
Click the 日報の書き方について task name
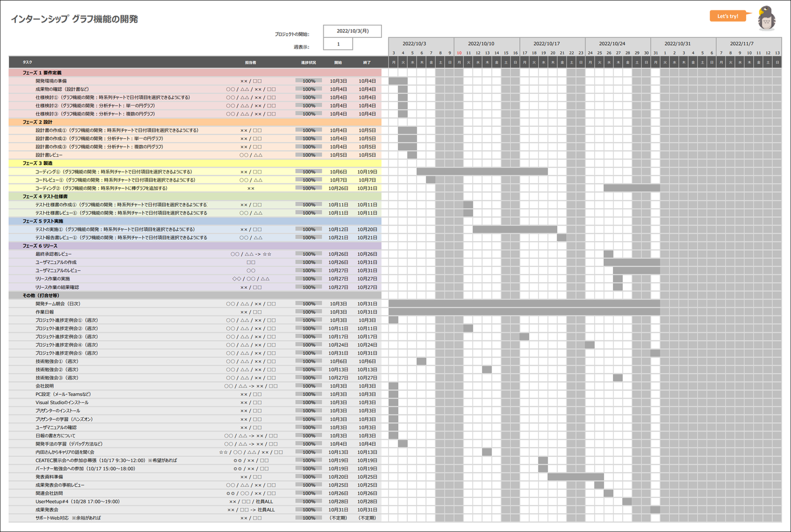coord(55,435)
